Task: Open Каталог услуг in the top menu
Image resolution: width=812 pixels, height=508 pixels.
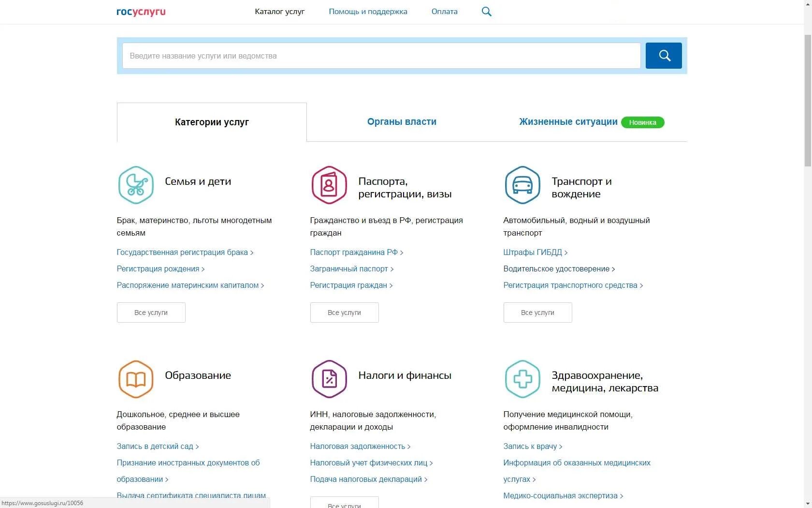Action: 279,12
